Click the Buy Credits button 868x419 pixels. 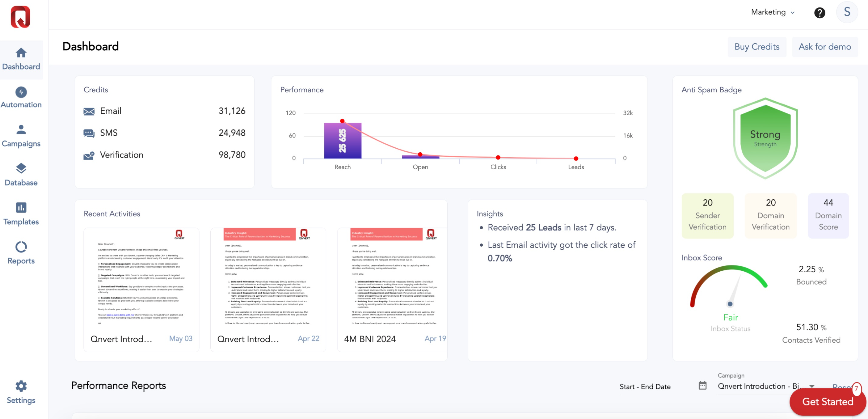757,47
